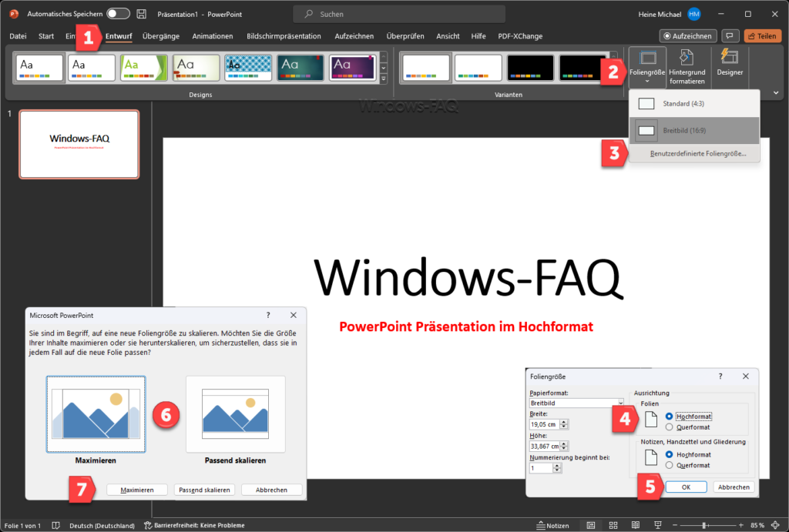Click Deutsch (Deutschland) language indicator
Image resolution: width=789 pixels, height=532 pixels.
(x=102, y=526)
